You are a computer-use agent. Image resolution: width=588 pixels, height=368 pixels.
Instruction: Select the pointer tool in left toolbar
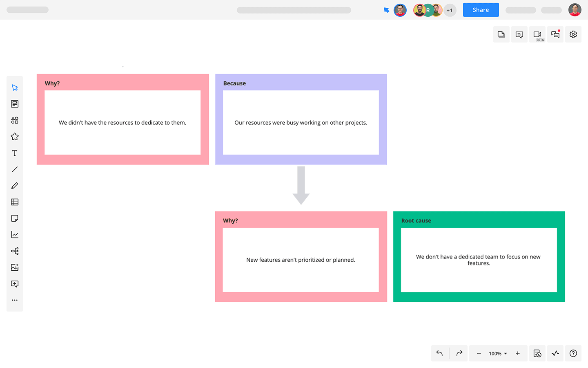click(15, 88)
